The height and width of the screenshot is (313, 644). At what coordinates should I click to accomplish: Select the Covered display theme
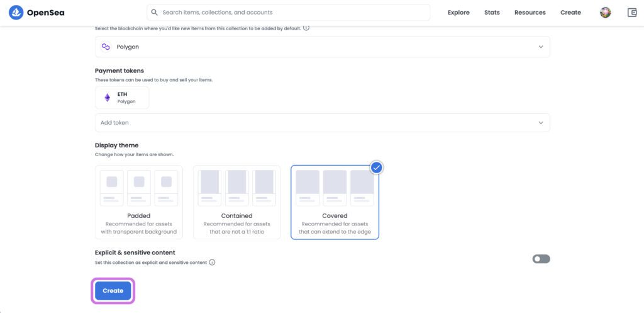point(335,202)
